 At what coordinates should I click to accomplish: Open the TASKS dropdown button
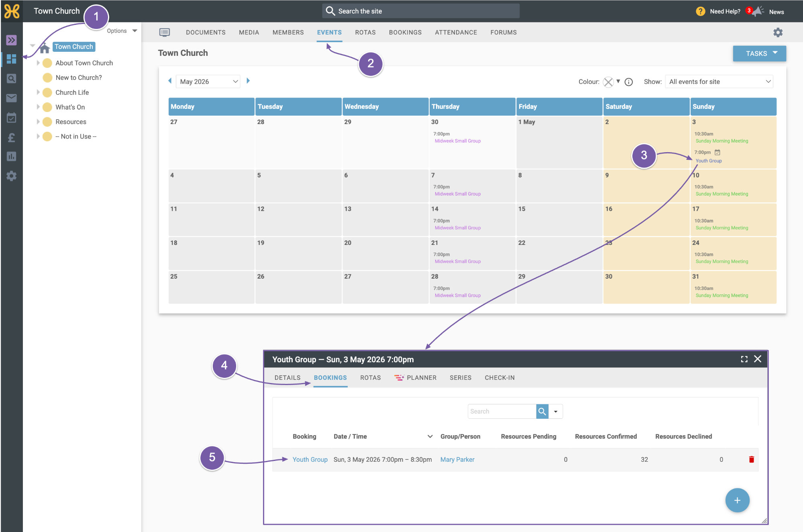(759, 53)
